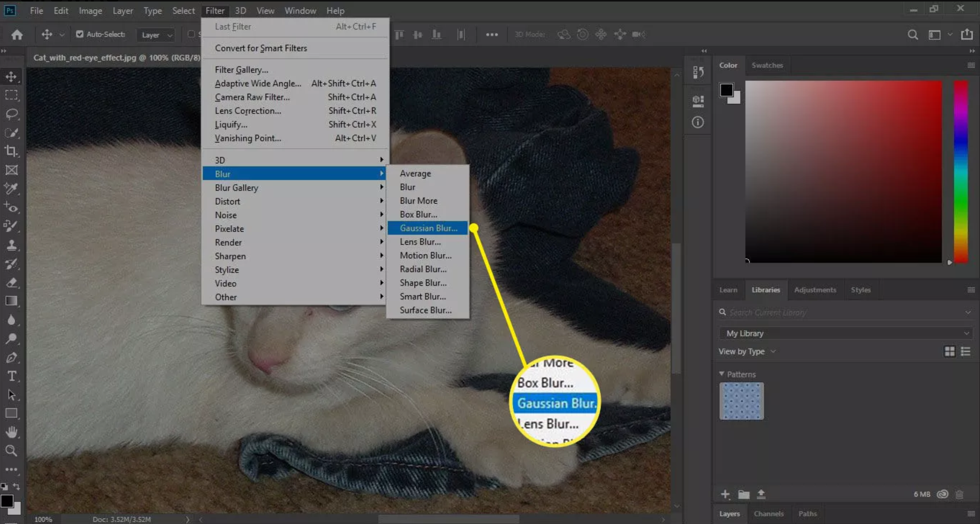This screenshot has height=524, width=980.
Task: Open Photoshop search via the magnifying glass icon
Action: pos(913,35)
